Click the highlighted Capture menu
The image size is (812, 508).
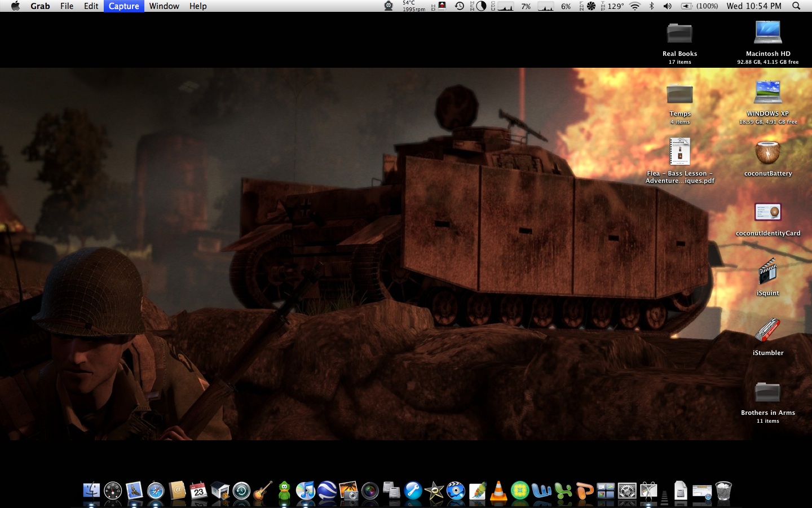pos(124,6)
